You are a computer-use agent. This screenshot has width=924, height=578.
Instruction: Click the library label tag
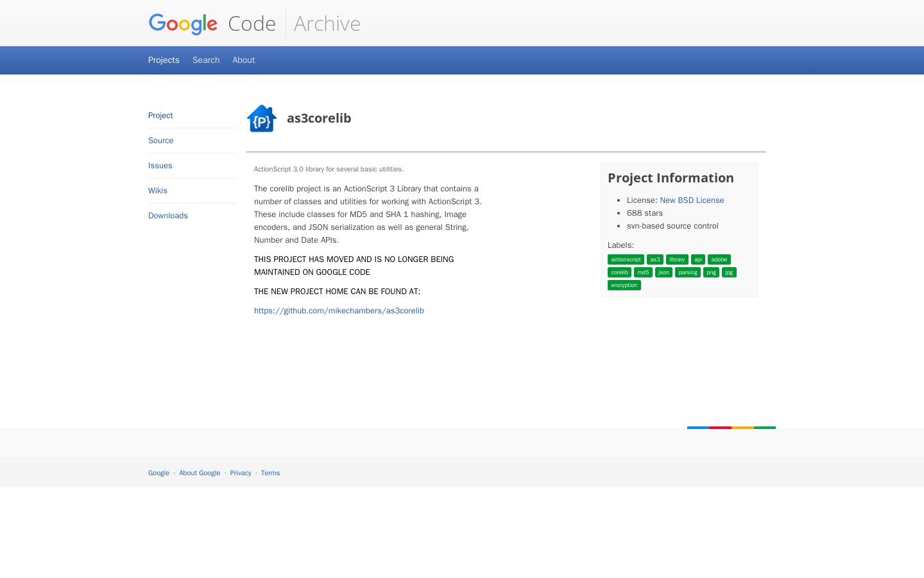pyautogui.click(x=677, y=259)
